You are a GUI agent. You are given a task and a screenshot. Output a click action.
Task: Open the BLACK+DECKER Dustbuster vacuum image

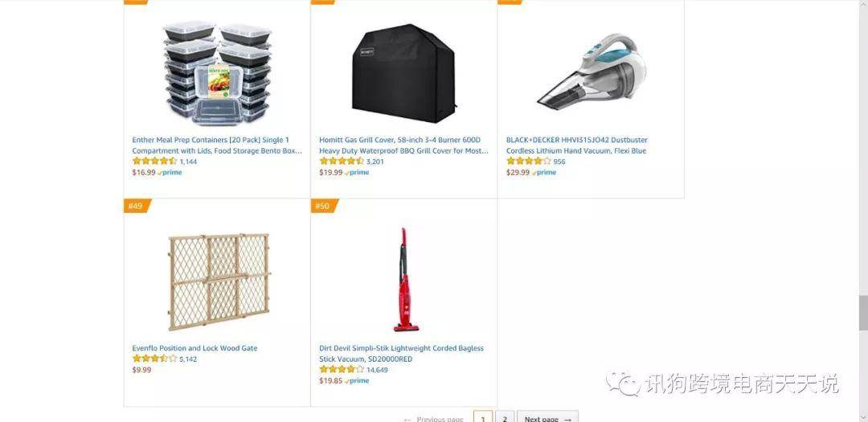pos(592,71)
